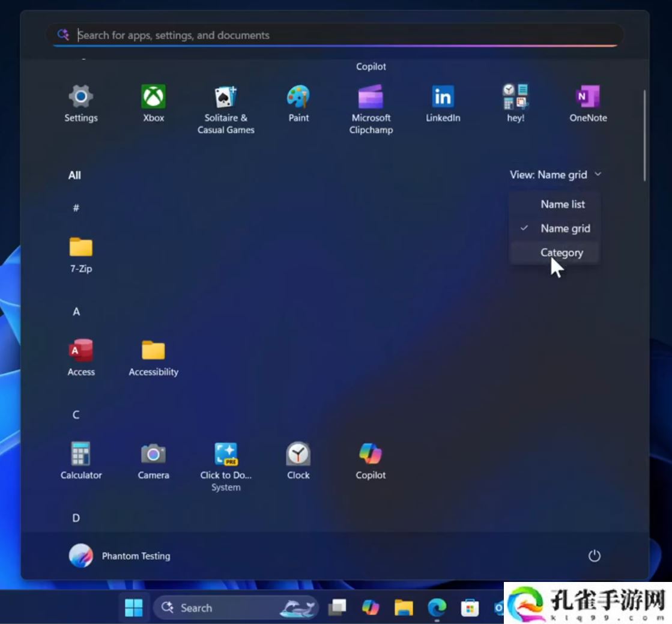Open the Accessibility folder
The image size is (672, 624).
[x=153, y=358]
